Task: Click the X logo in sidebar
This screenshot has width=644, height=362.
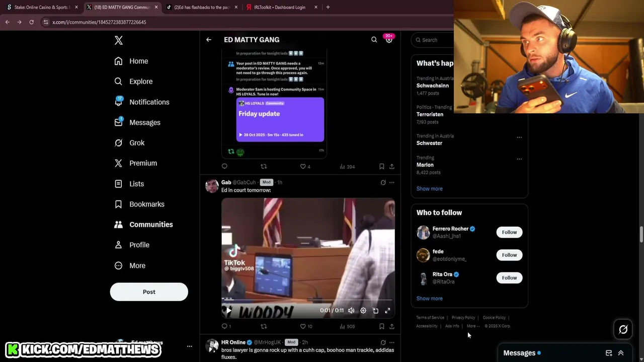Action: click(119, 40)
